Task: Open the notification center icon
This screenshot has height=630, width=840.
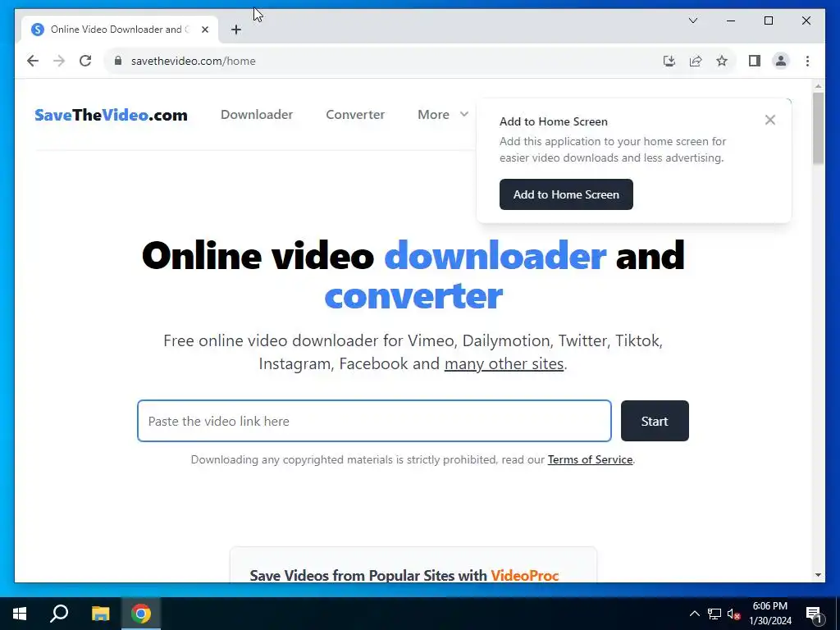Action: [x=815, y=614]
